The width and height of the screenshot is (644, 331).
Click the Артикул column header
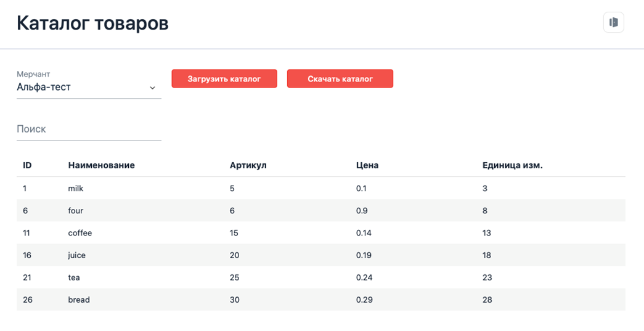(248, 165)
